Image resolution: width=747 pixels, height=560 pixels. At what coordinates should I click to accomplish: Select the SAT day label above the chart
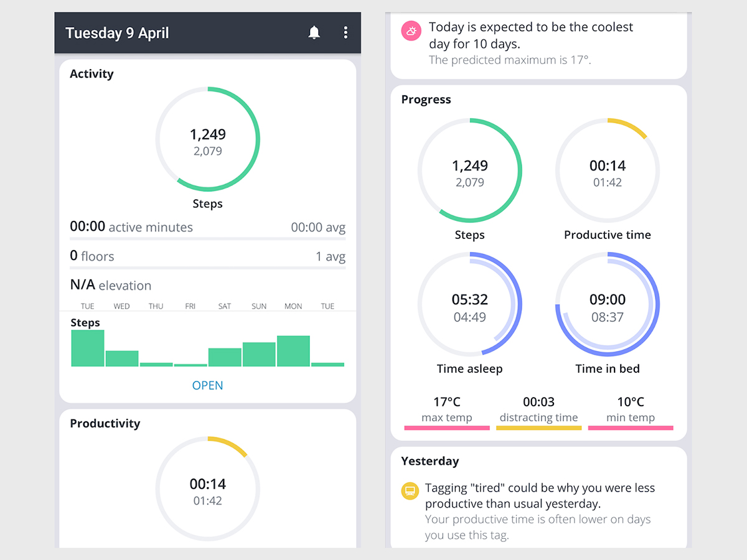pyautogui.click(x=224, y=306)
